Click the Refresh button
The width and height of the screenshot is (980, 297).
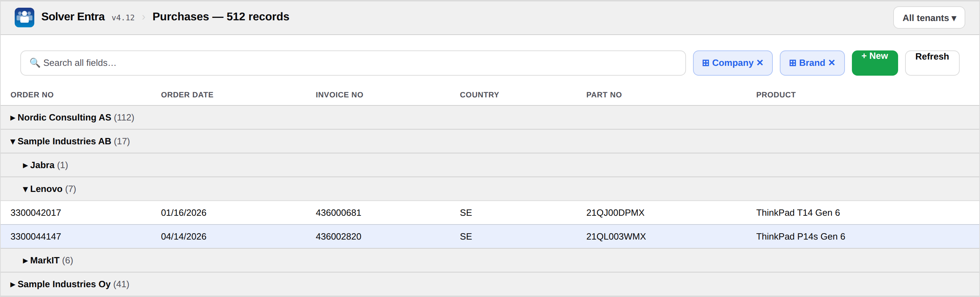[x=932, y=63]
